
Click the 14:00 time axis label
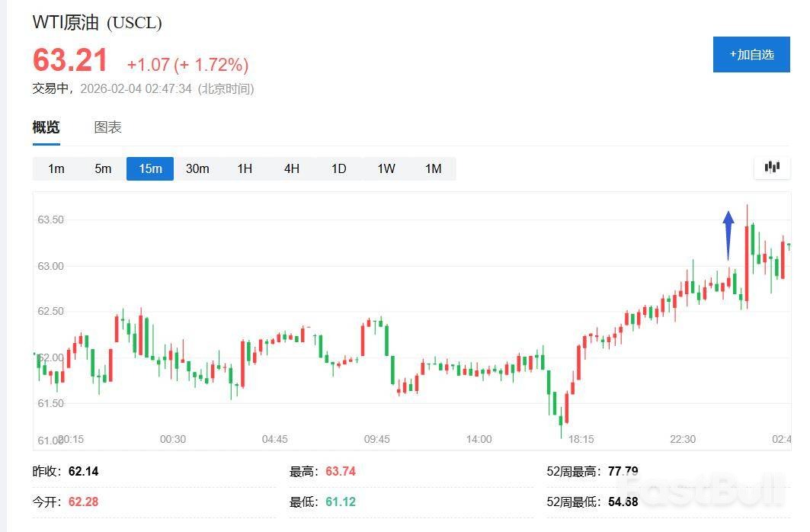click(479, 439)
